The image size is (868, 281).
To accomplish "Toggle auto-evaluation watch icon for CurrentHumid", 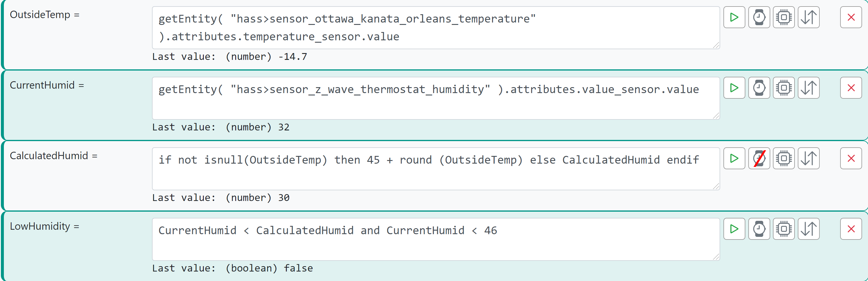I will tap(759, 88).
